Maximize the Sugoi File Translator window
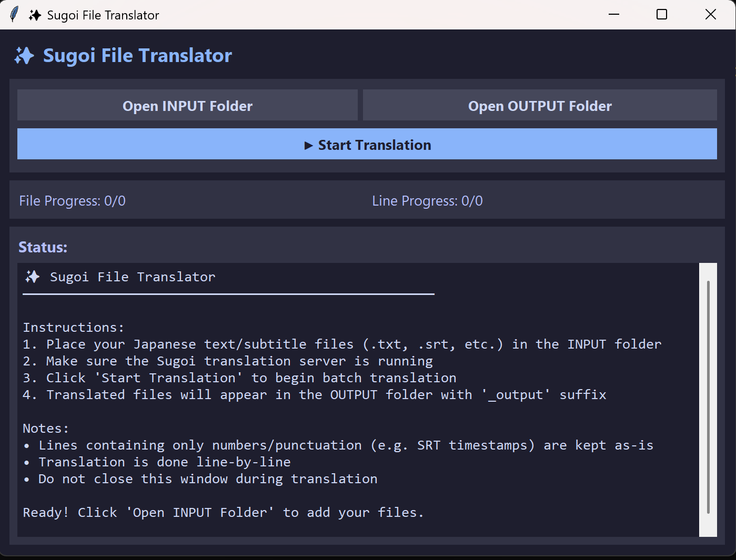This screenshot has width=736, height=560. tap(662, 15)
